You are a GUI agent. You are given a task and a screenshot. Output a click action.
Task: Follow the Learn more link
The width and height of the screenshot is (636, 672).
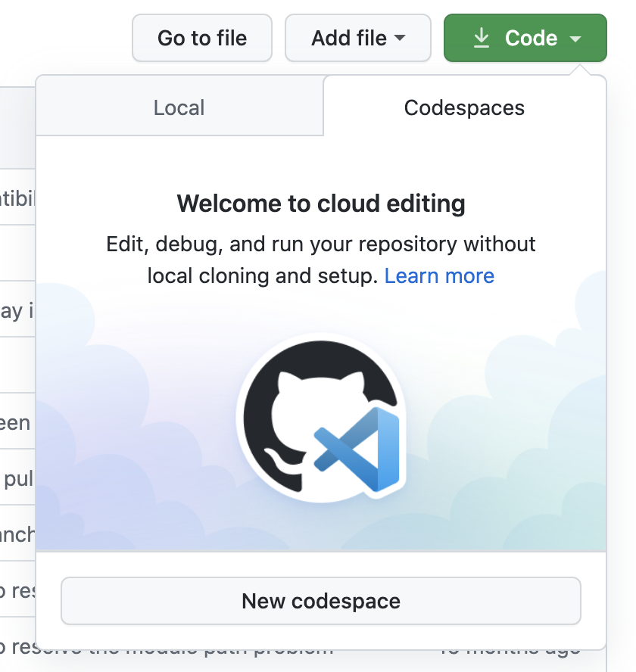(439, 275)
